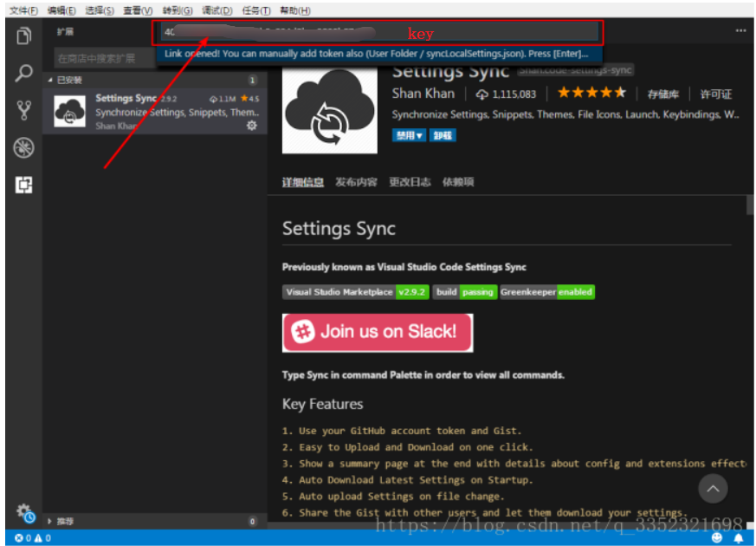This screenshot has width=756, height=546.
Task: Open the manage gear icon at bottom left
Action: 23,511
